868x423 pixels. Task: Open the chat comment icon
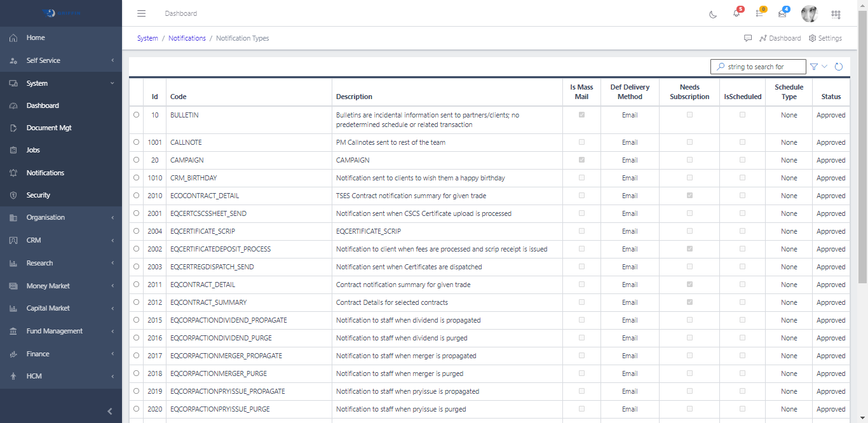pos(748,38)
